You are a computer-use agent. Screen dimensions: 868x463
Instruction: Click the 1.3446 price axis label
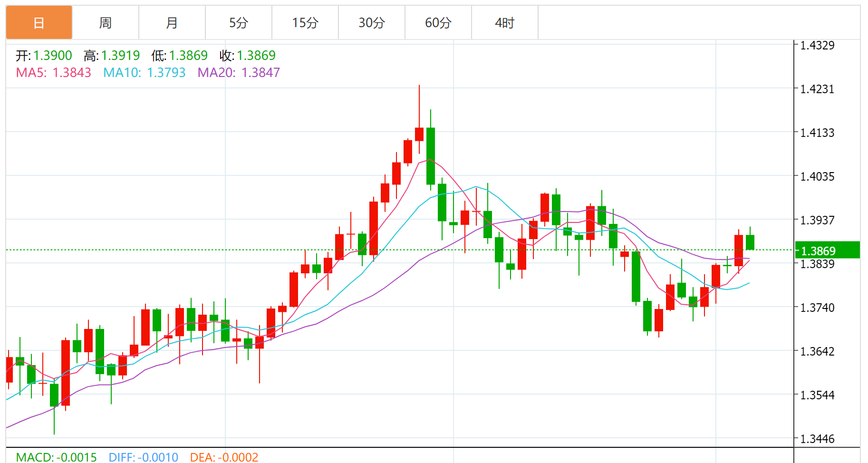pos(818,439)
